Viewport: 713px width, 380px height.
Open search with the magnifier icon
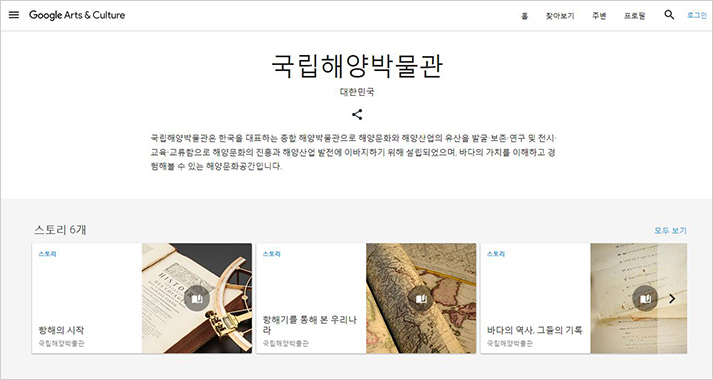pos(669,15)
